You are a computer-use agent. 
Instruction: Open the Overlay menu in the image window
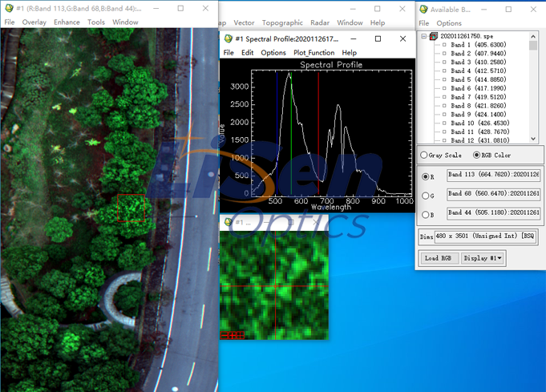click(34, 22)
